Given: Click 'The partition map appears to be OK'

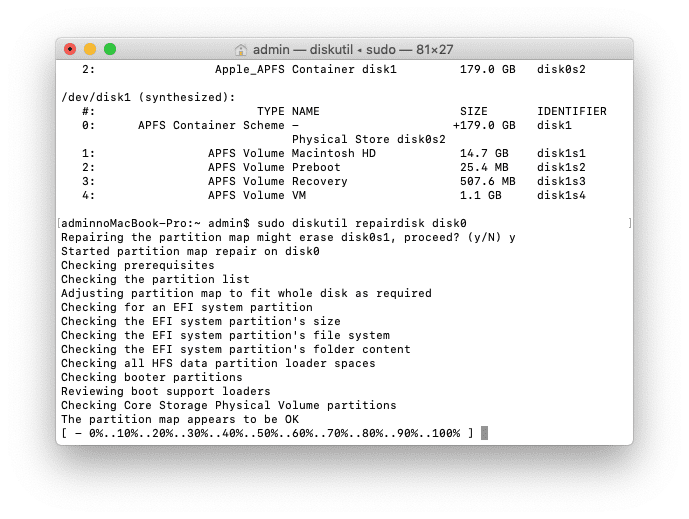Looking at the screenshot, I should (180, 420).
